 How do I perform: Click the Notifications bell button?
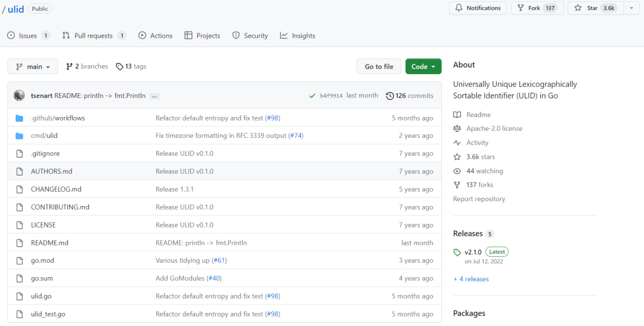tap(478, 8)
